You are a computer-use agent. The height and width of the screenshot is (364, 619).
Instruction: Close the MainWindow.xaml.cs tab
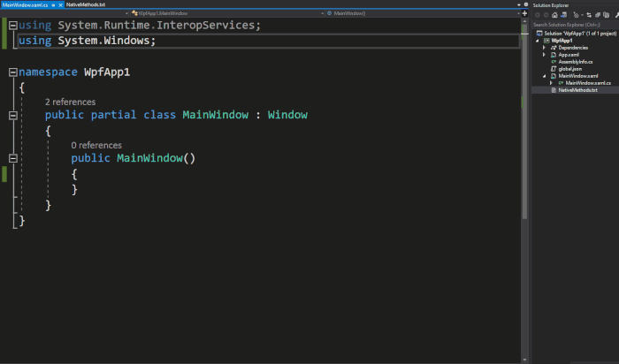tap(60, 4)
